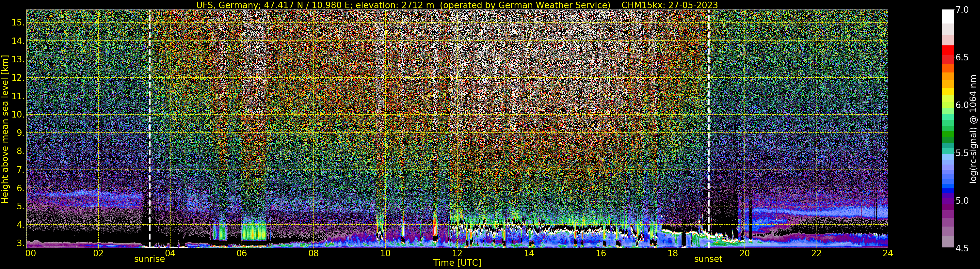Click the height axis tick '9.'
The height and width of the screenshot is (269, 980).
[x=20, y=133]
